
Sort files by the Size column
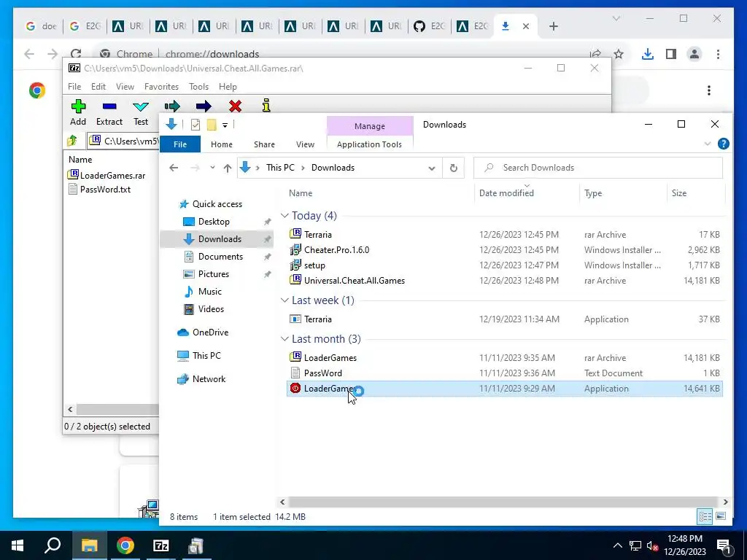[679, 192]
